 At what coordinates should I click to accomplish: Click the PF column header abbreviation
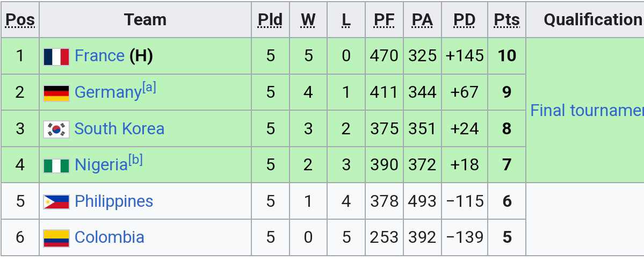click(384, 20)
